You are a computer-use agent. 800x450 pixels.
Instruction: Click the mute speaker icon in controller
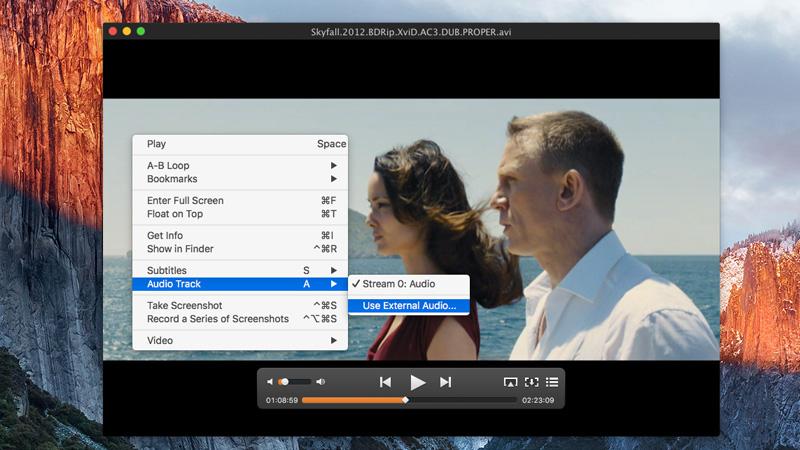270,382
